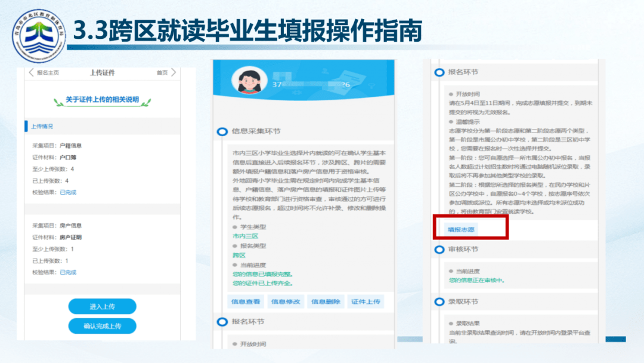Click the 报名环节 circle marker in the middle panel
Image resolution: width=644 pixels, height=363 pixels.
tap(222, 322)
